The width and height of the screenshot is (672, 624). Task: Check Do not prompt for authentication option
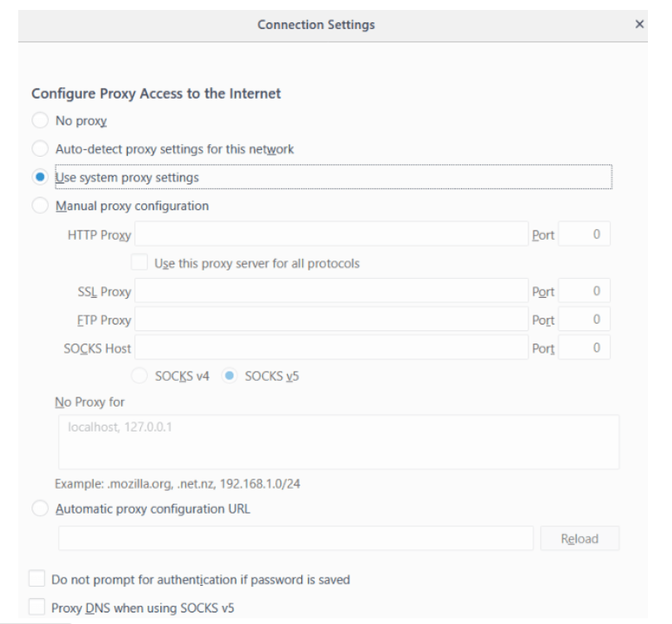coord(37,578)
